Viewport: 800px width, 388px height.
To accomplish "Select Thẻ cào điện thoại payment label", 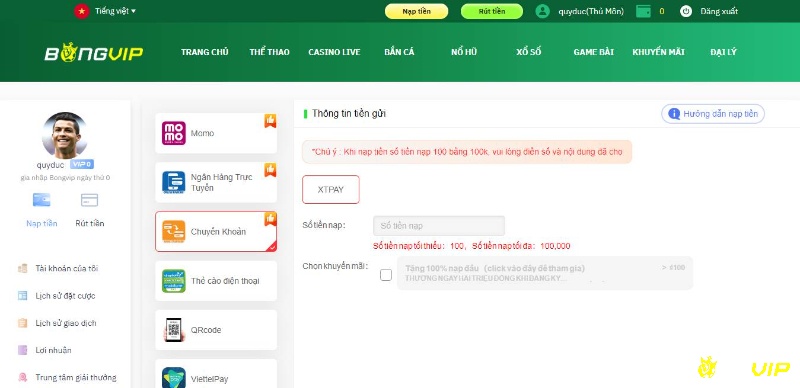I will point(225,281).
